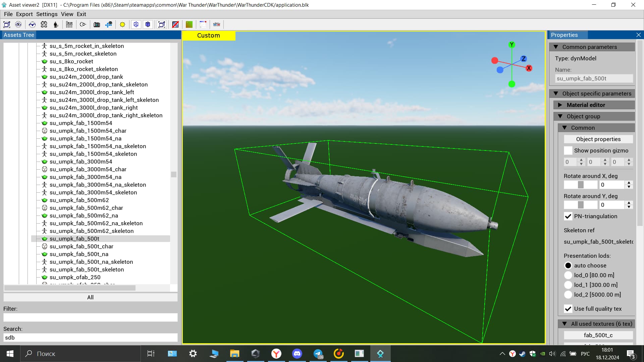This screenshot has width=644, height=362.
Task: Click the Rotate around X slider handle
Action: pyautogui.click(x=581, y=185)
